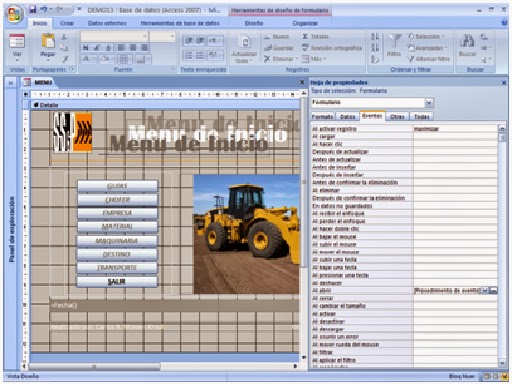Click the SSP logo image on the form
The width and height of the screenshot is (512, 384).
[72, 133]
